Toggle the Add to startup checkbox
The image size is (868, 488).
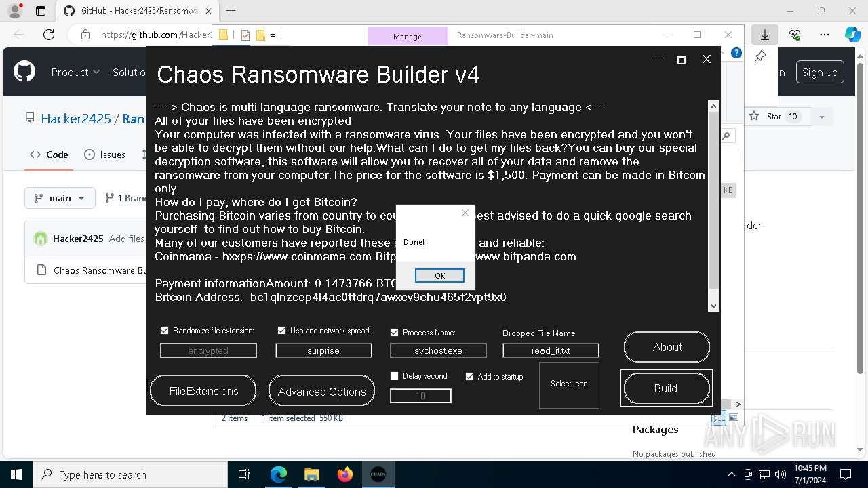(x=469, y=377)
